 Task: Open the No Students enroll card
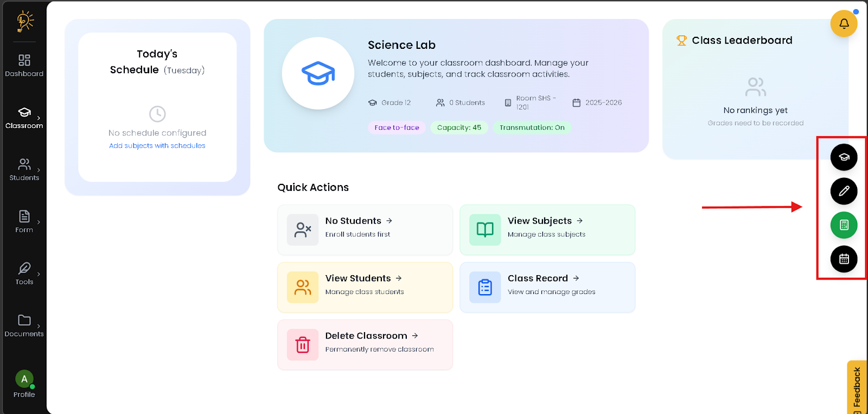(365, 230)
